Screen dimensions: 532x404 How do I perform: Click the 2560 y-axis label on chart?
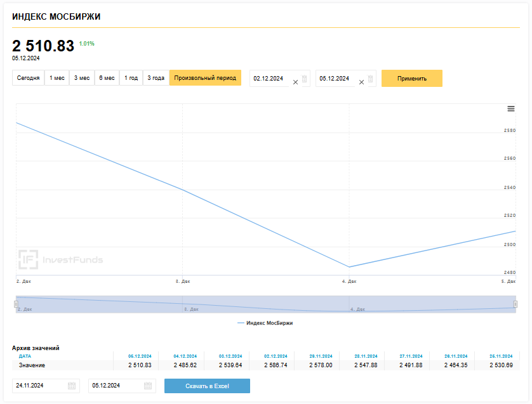(x=510, y=159)
